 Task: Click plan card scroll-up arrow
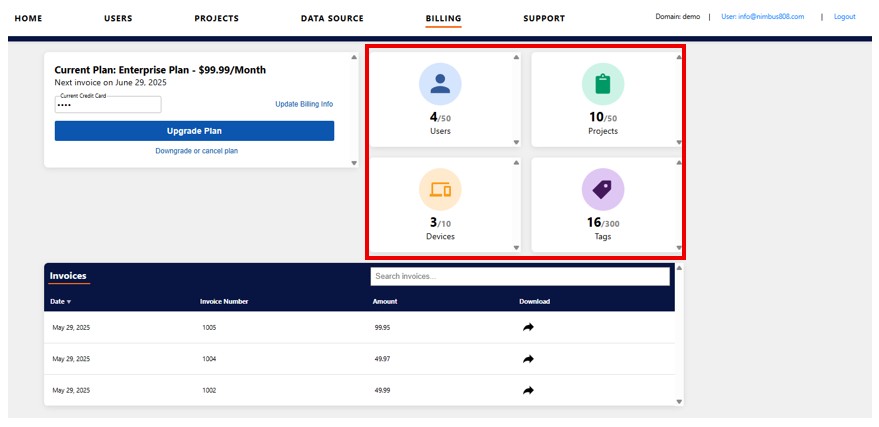(354, 57)
